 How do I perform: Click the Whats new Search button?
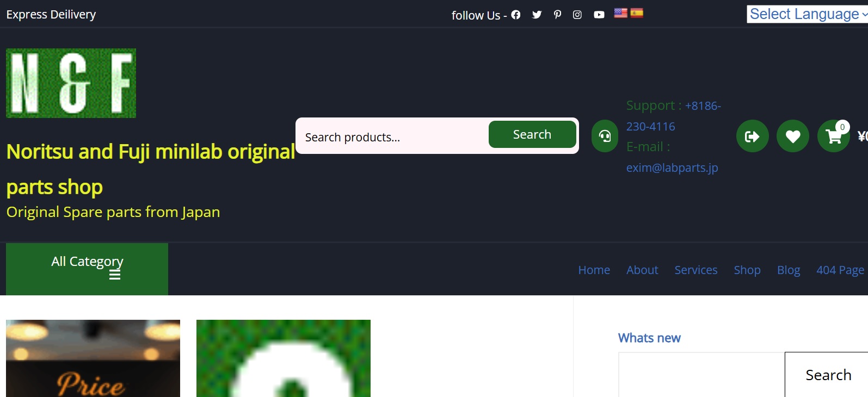pyautogui.click(x=828, y=375)
